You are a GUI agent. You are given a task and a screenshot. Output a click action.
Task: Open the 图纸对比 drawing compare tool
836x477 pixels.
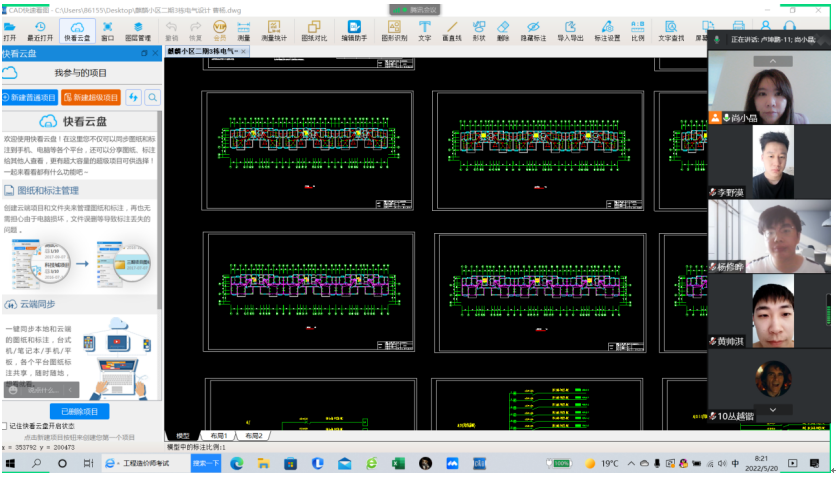pyautogui.click(x=313, y=29)
